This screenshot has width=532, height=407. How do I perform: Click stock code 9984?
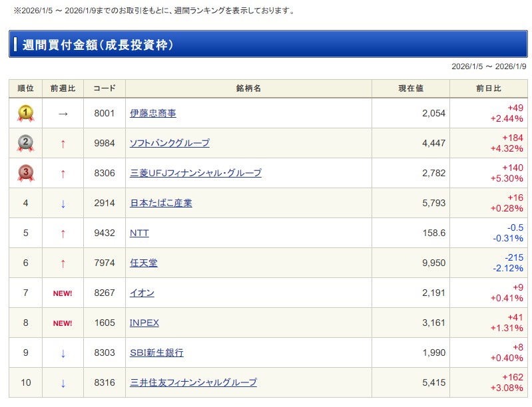point(105,143)
